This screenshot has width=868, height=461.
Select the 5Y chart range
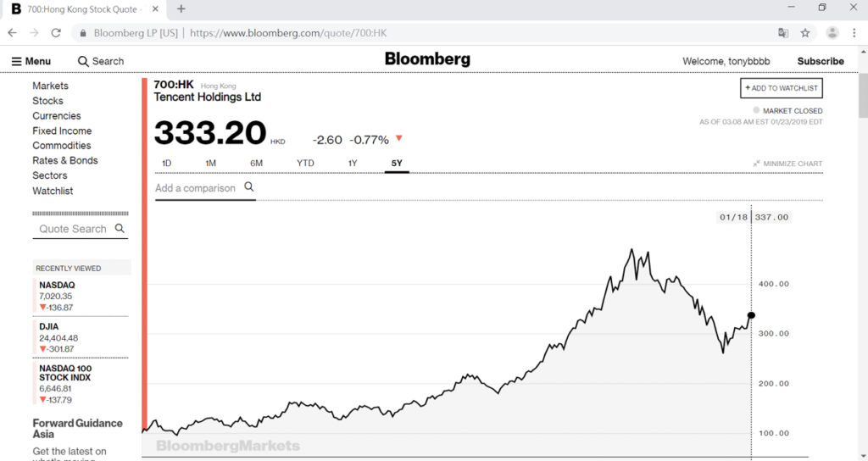(x=397, y=164)
